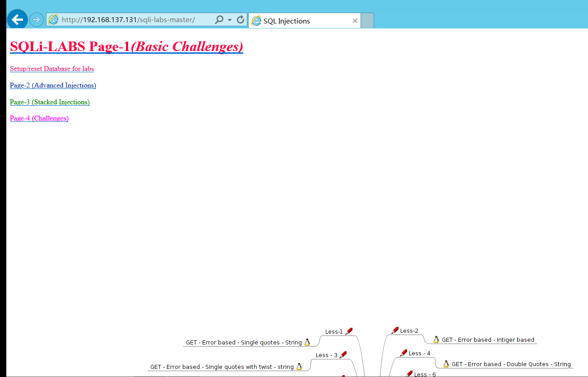588x377 pixels.
Task: Click the red pencil icon beside Less - 6
Action: click(409, 374)
